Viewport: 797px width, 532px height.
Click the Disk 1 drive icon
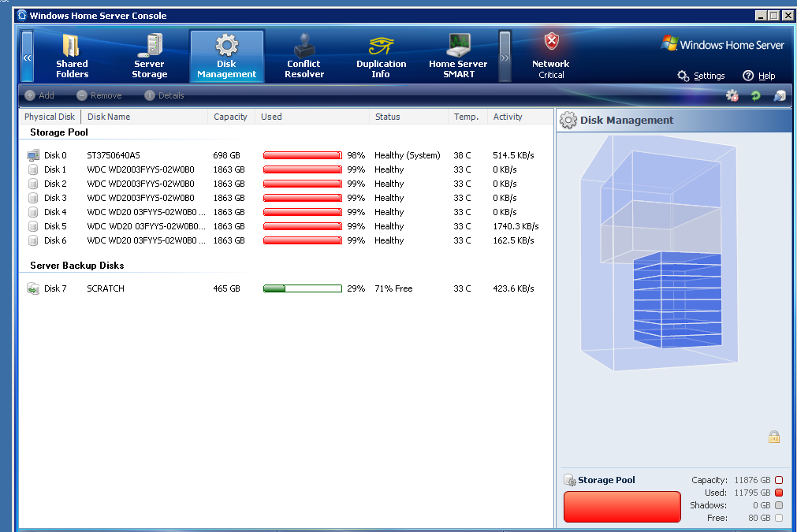pyautogui.click(x=33, y=169)
